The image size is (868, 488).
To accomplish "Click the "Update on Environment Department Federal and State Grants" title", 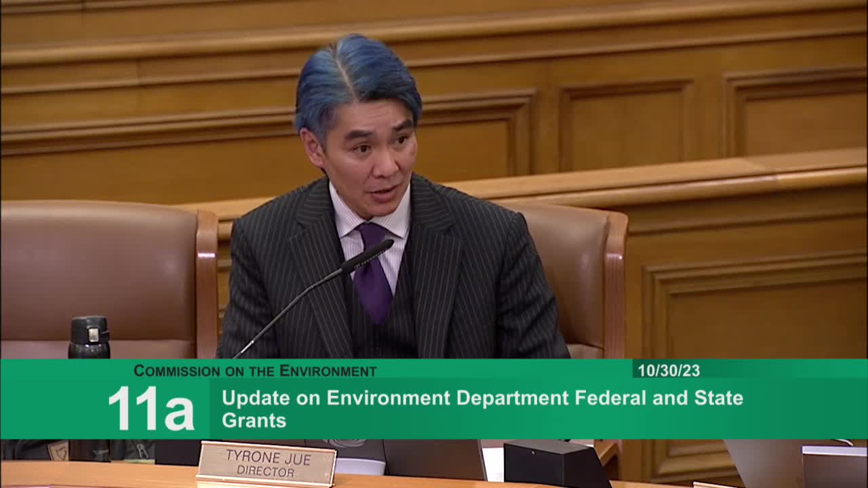I will (482, 409).
